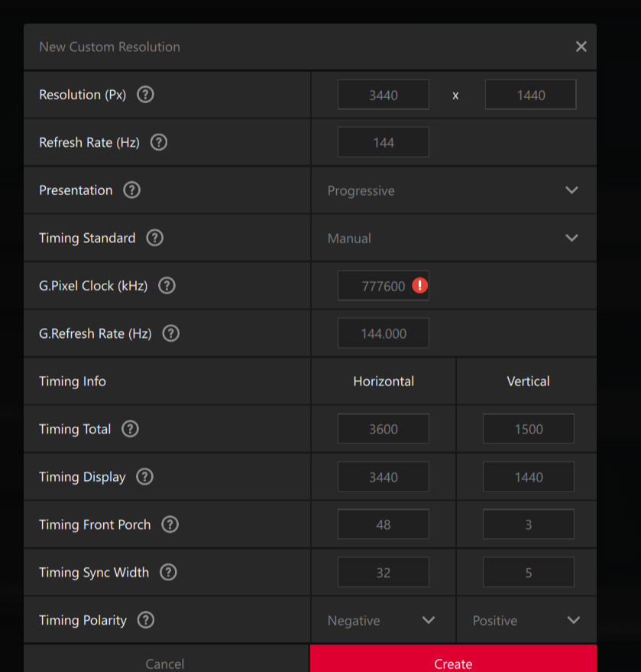Click the resolution width field showing 3440
The height and width of the screenshot is (672, 641).
pyautogui.click(x=384, y=95)
